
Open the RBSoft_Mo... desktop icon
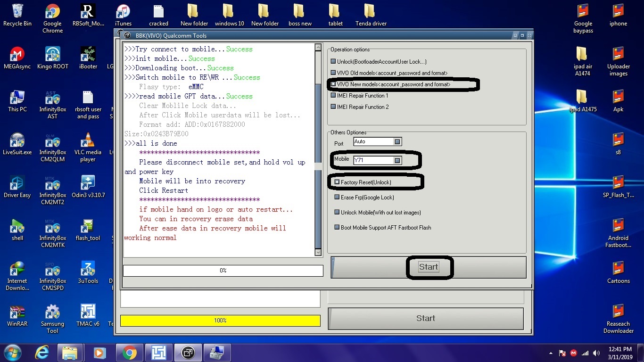coord(88,15)
